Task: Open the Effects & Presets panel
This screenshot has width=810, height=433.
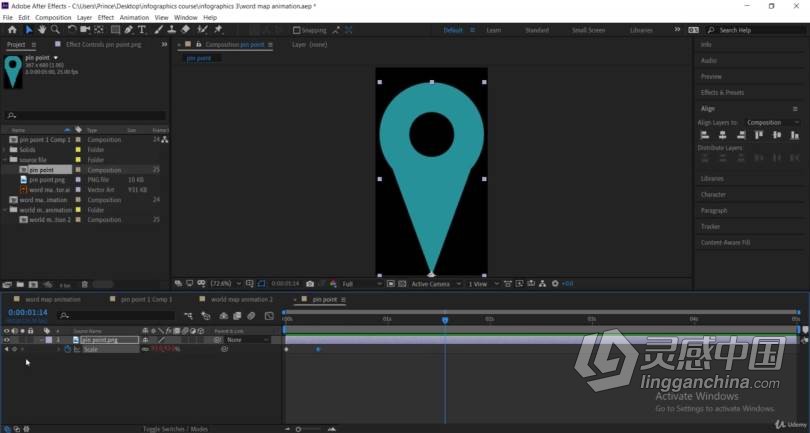Action: 722,92
